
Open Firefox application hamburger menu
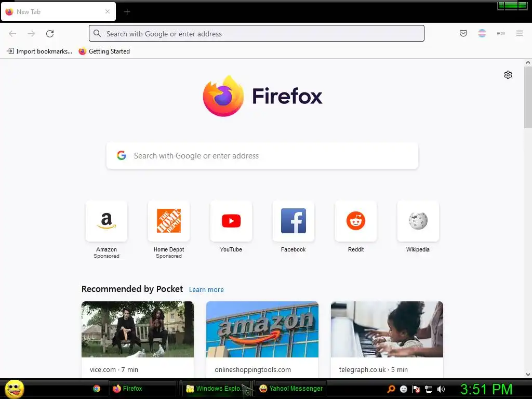pyautogui.click(x=519, y=33)
